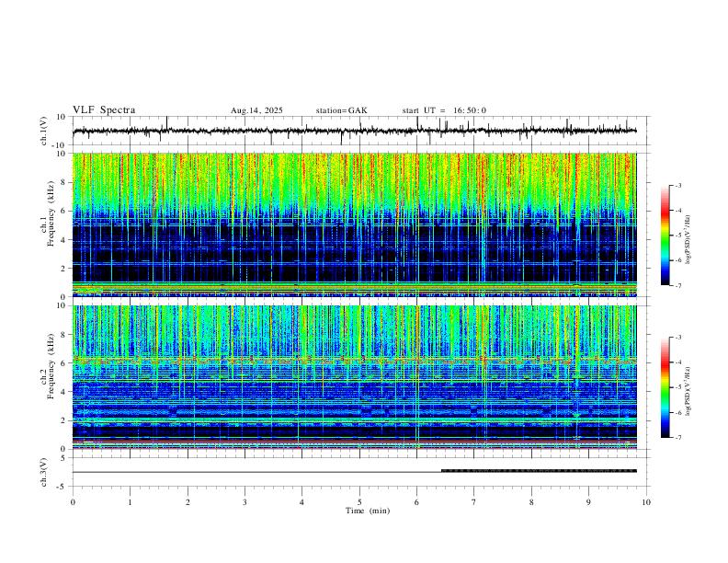Click the ch.2 spectrogram panel
Viewport: 728px width, 563px height.
pyautogui.click(x=355, y=377)
